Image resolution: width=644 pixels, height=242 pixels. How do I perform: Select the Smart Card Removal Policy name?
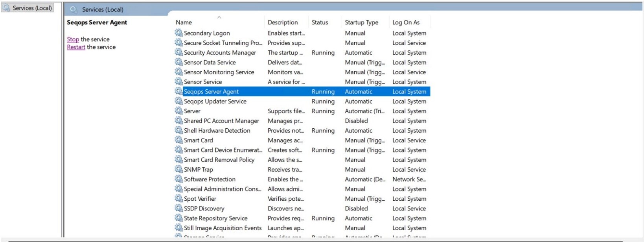219,160
